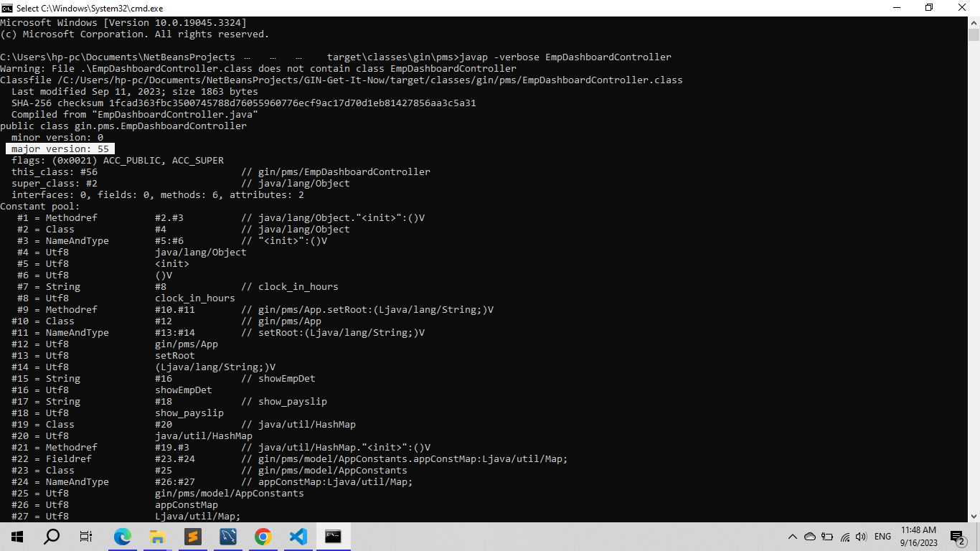
Task: Select the active cmd.exe taskbar icon
Action: [x=333, y=536]
